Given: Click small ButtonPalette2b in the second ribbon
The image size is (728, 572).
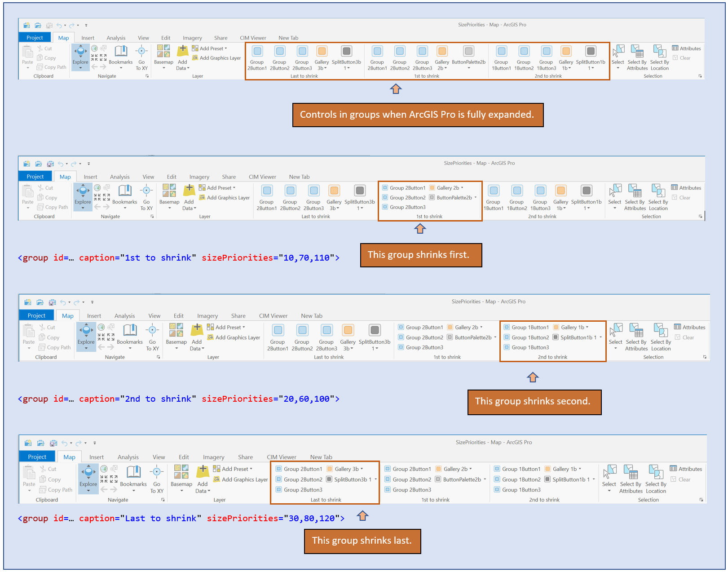Looking at the screenshot, I should tap(454, 198).
